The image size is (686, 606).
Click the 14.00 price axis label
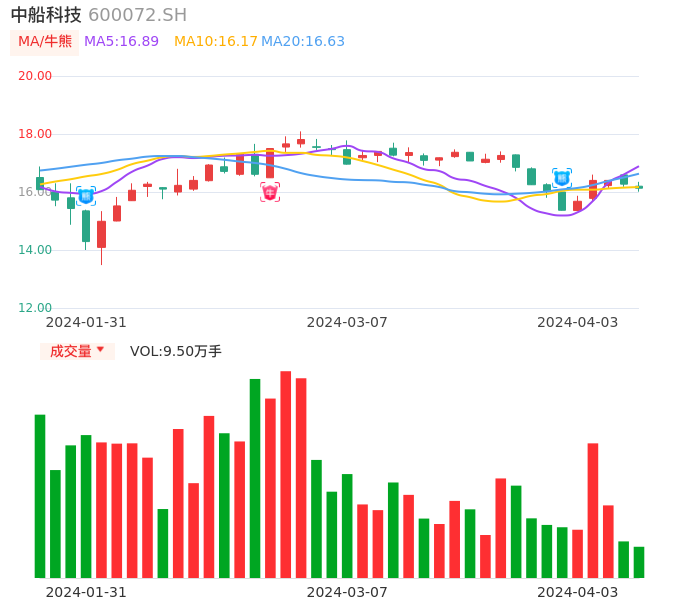click(x=35, y=250)
